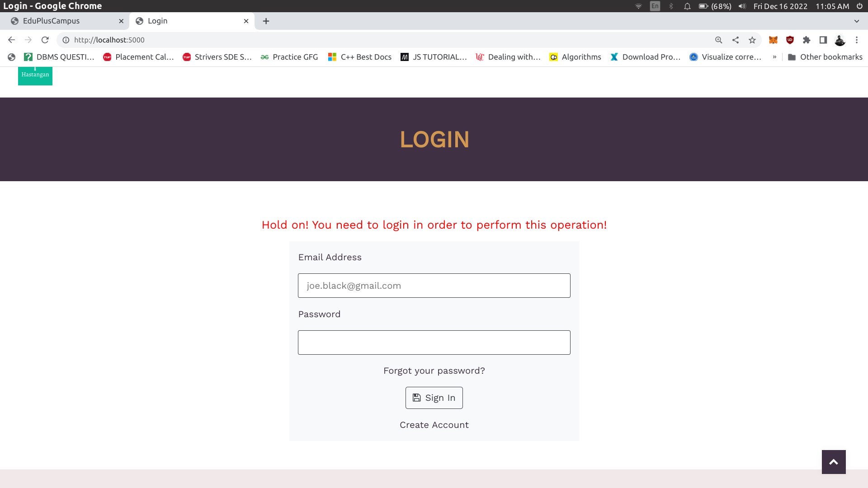Viewport: 868px width, 488px height.
Task: Open the share icon in the address bar
Action: click(x=736, y=40)
